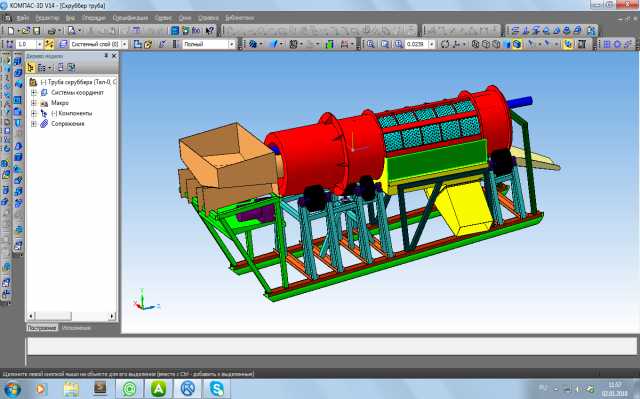Switch to the Исполнения tab
The image size is (640, 399).
(x=76, y=328)
